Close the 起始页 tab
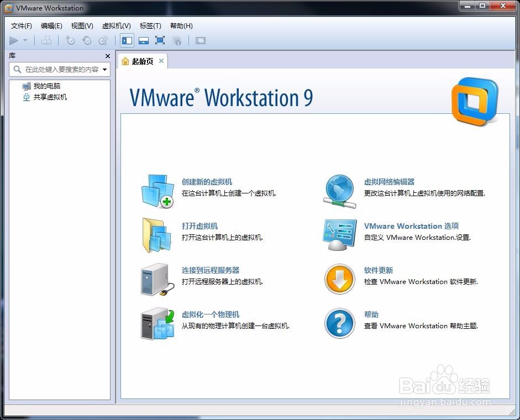Image resolution: width=520 pixels, height=420 pixels. point(161,61)
